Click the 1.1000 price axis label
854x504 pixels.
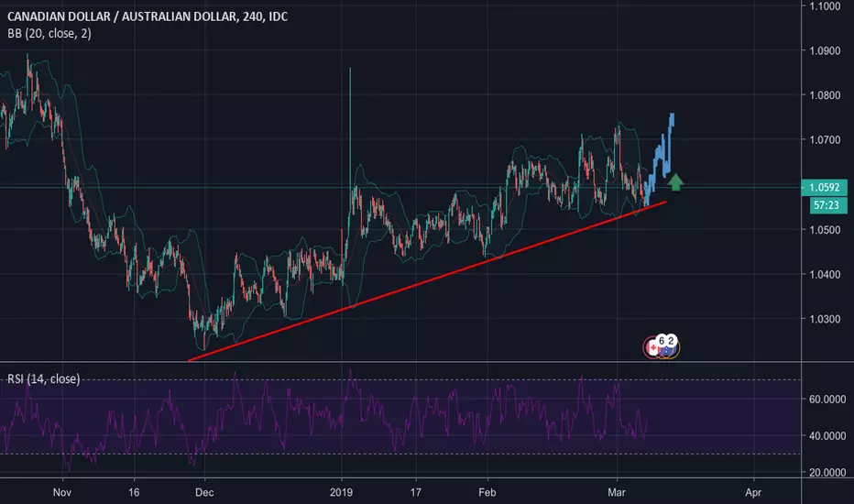[825, 6]
